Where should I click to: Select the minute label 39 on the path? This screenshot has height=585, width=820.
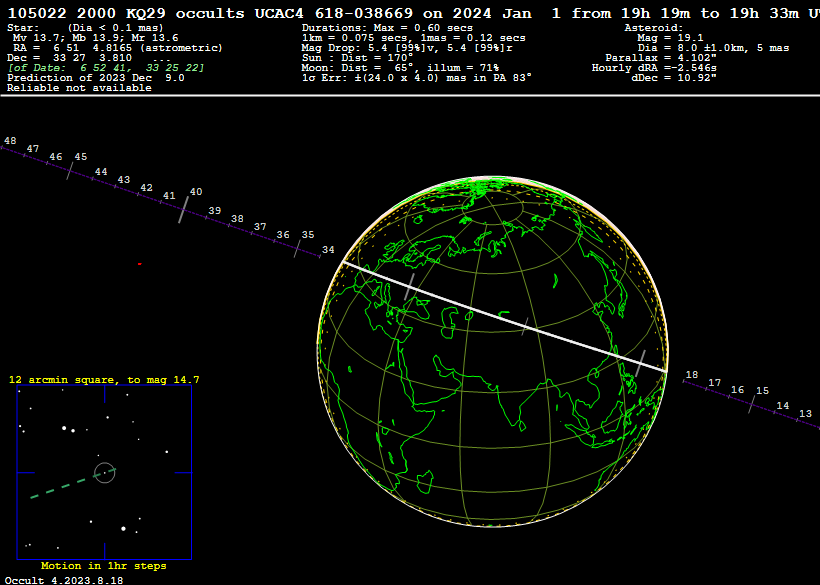point(214,211)
